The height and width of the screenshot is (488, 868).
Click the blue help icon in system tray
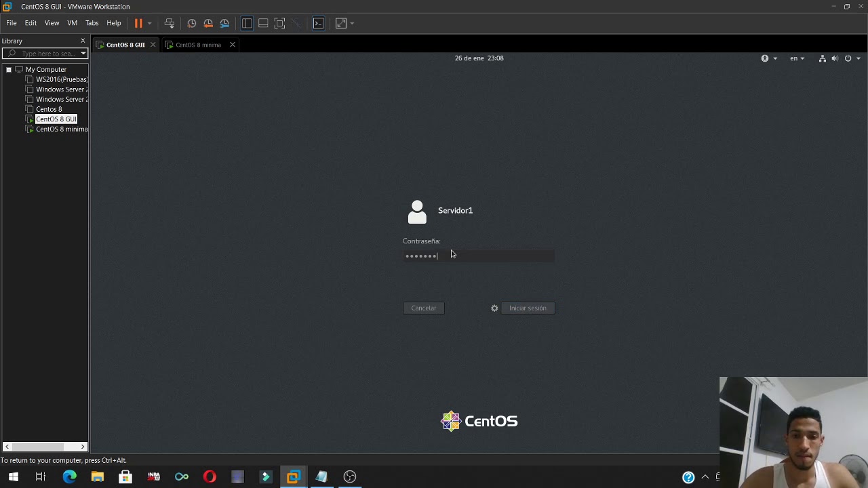(x=688, y=477)
